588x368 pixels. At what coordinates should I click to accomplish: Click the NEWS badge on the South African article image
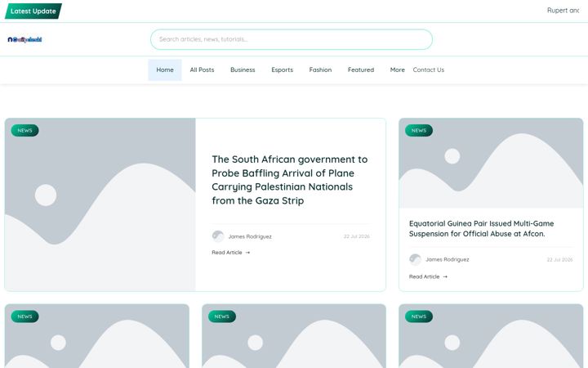click(x=24, y=130)
